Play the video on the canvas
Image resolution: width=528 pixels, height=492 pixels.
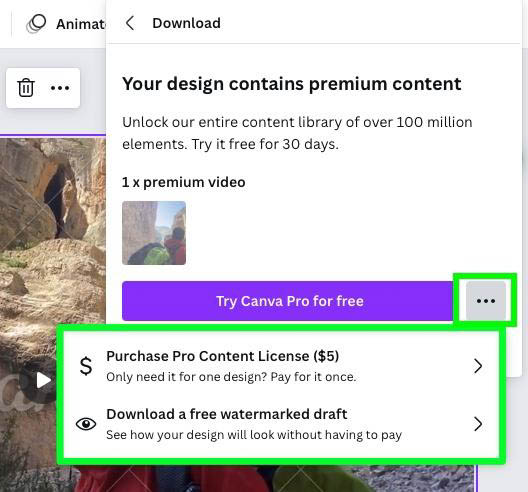43,381
